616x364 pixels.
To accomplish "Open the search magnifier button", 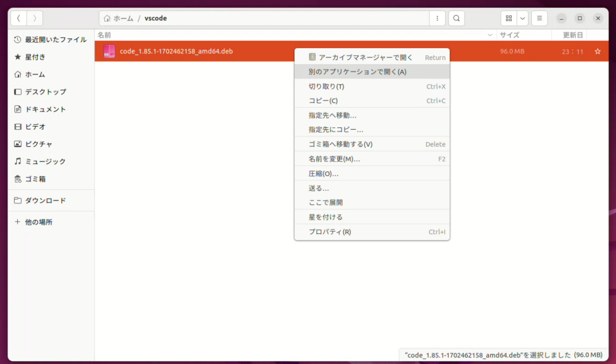I will tap(456, 18).
